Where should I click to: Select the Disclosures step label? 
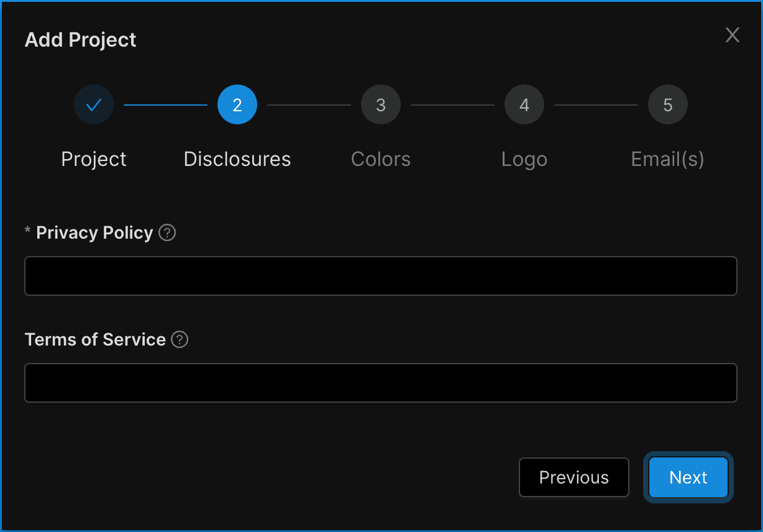[x=237, y=159]
